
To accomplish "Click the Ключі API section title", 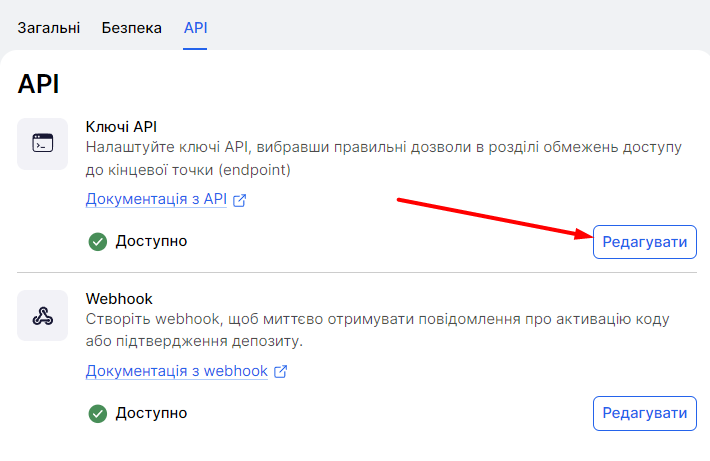I will 121,126.
